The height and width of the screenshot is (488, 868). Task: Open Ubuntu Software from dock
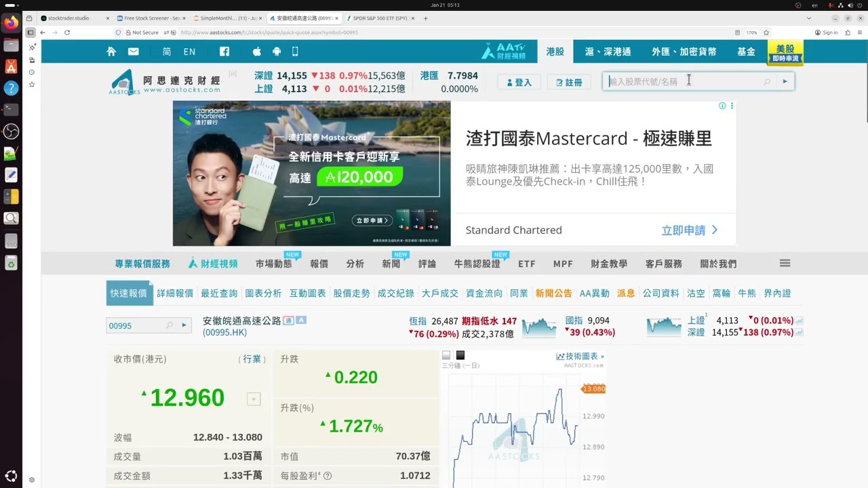11,66
